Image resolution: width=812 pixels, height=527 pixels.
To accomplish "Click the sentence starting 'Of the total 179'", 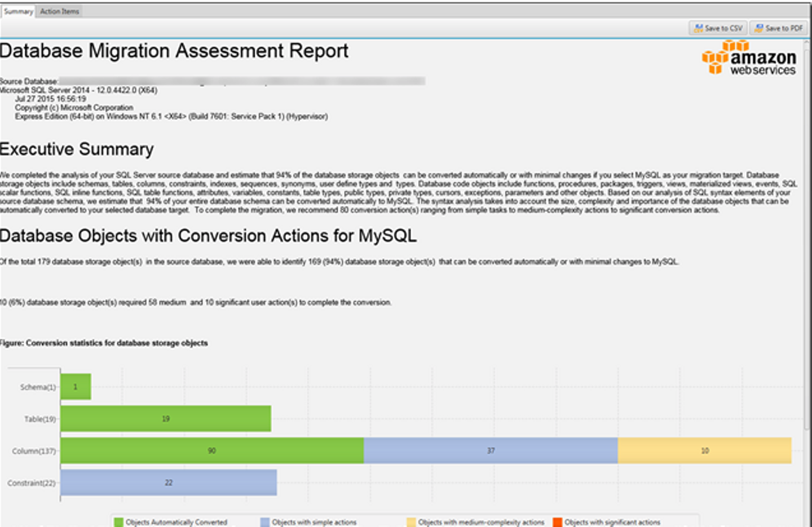I will pyautogui.click(x=339, y=262).
